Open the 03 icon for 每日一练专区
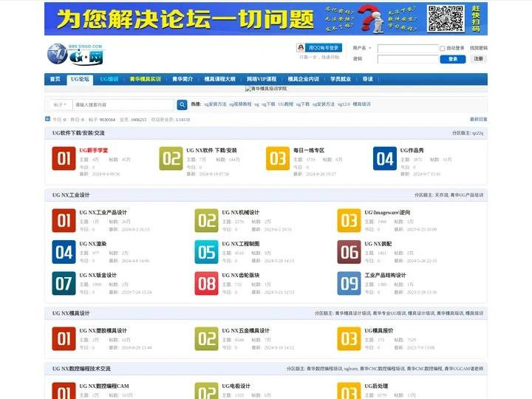 (278, 158)
